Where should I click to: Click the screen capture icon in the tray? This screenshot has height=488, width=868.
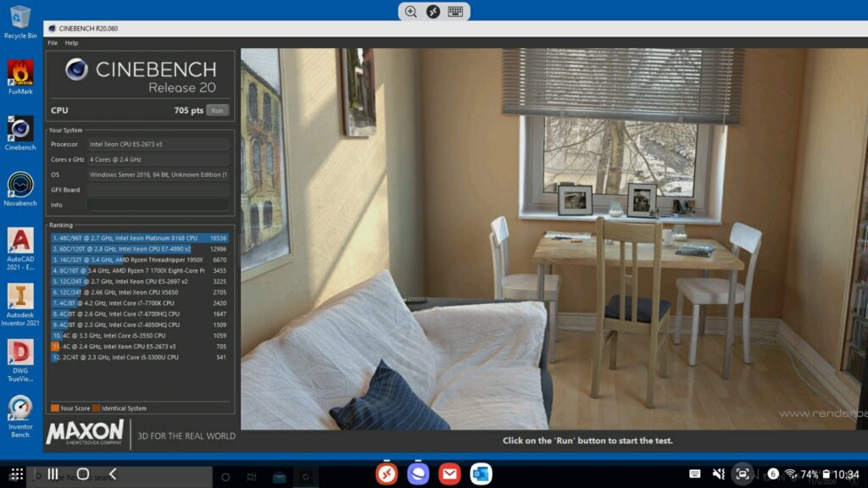coord(743,474)
